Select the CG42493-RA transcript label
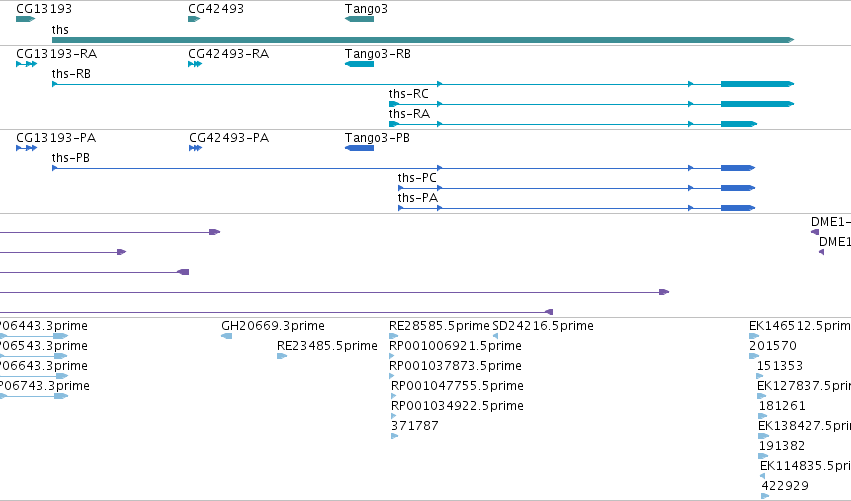Screen dimensions: 851x501 pyautogui.click(x=228, y=54)
